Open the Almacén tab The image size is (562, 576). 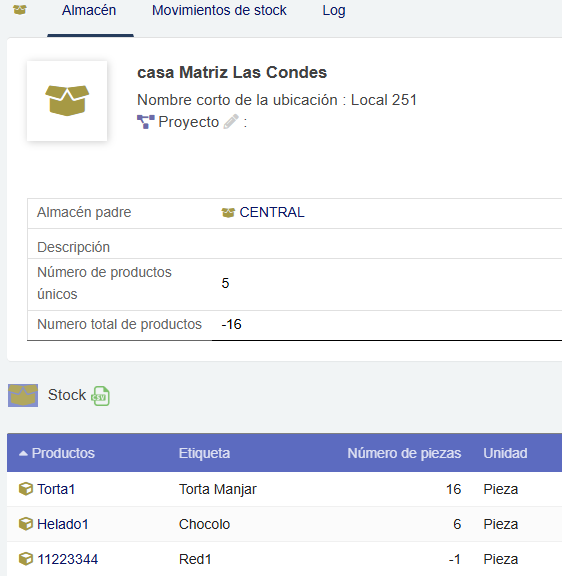[x=89, y=10]
